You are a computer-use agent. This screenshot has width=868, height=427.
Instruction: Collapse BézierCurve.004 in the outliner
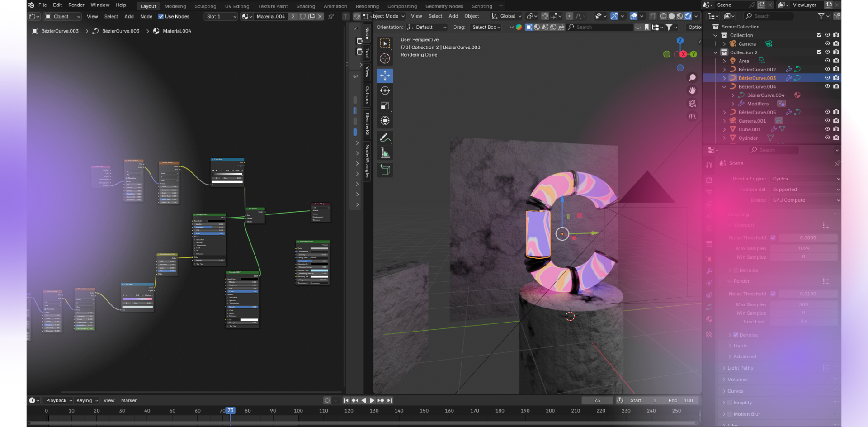coord(724,87)
